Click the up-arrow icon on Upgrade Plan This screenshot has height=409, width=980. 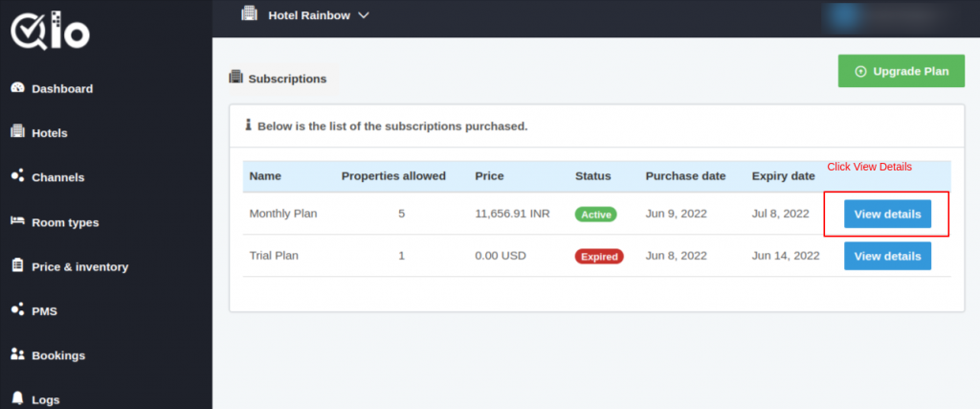pos(860,71)
